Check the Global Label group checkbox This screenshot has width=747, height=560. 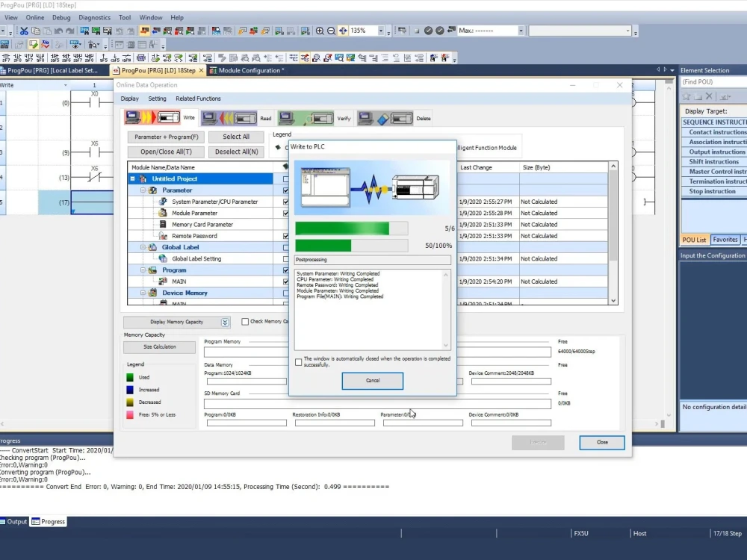(x=286, y=248)
